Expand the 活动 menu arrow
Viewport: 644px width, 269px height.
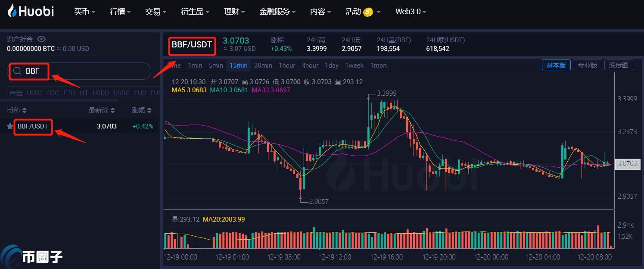(x=379, y=12)
